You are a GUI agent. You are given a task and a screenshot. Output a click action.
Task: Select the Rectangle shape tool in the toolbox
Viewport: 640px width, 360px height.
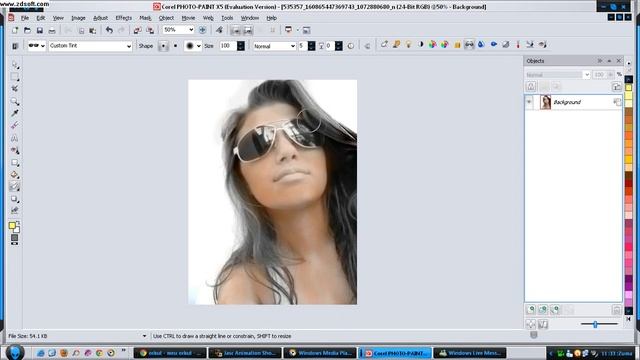tap(15, 163)
